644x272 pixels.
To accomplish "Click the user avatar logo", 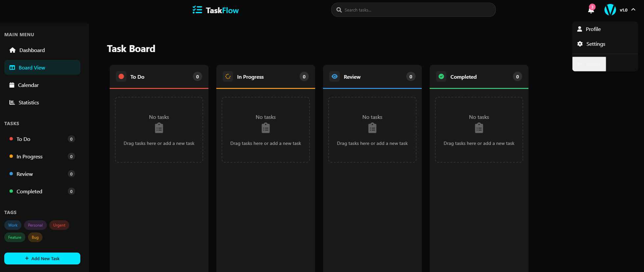I will coord(610,10).
